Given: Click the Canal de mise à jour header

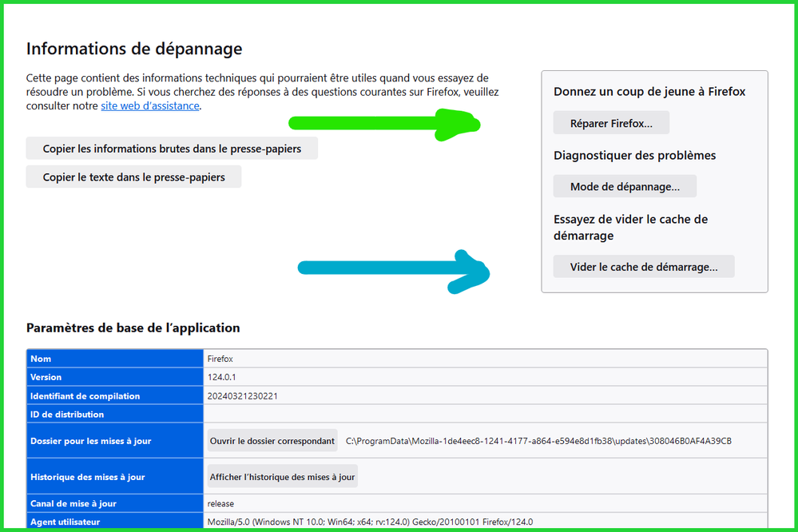Looking at the screenshot, I should point(115,503).
